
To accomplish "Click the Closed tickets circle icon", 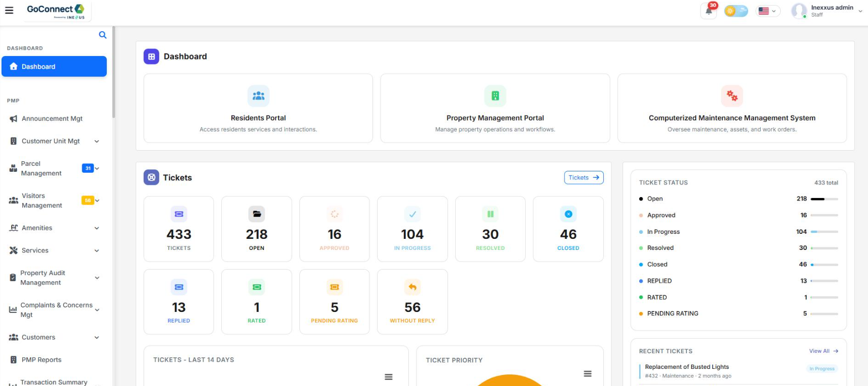I will 568,214.
